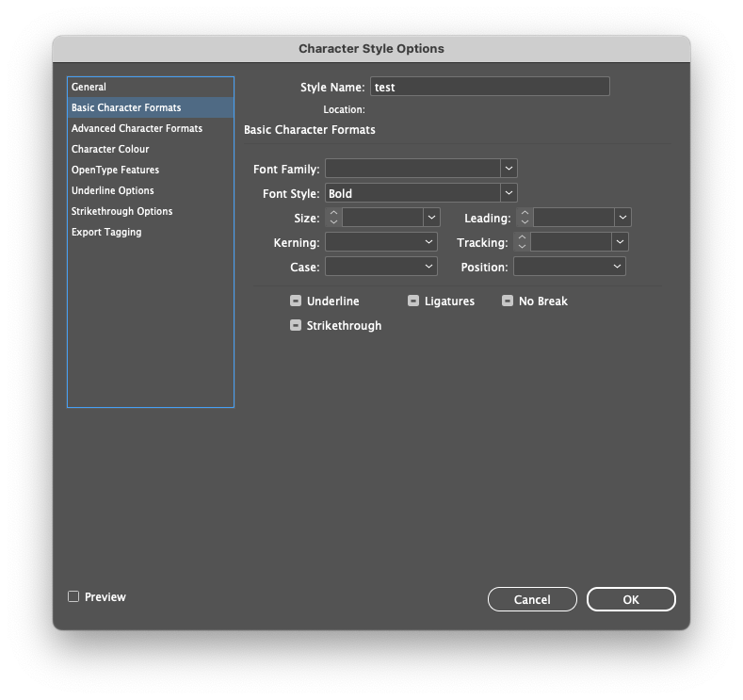Click the Leading value field

pyautogui.click(x=573, y=218)
